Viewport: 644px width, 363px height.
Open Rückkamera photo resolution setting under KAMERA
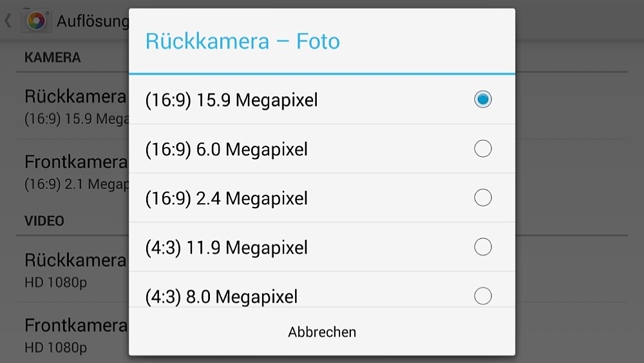click(73, 106)
